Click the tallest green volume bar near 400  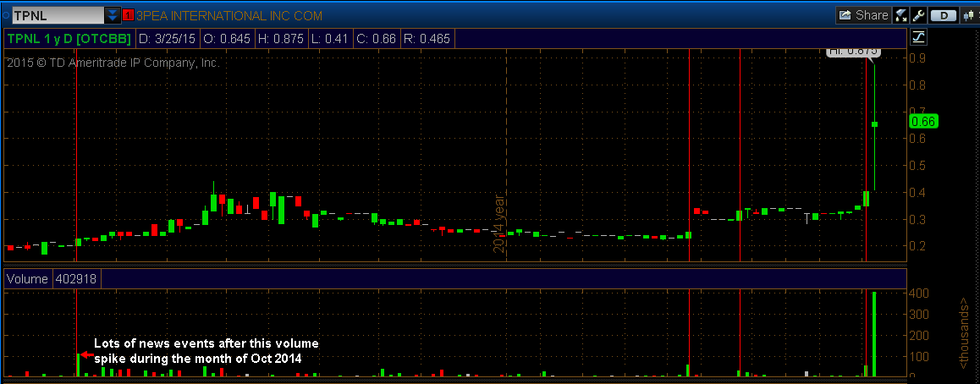click(874, 334)
